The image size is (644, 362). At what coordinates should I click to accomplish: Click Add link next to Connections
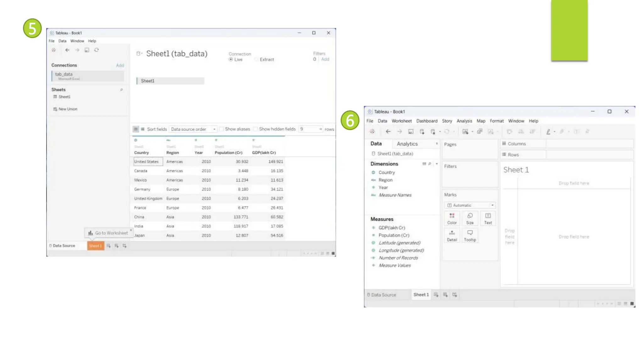coord(120,65)
